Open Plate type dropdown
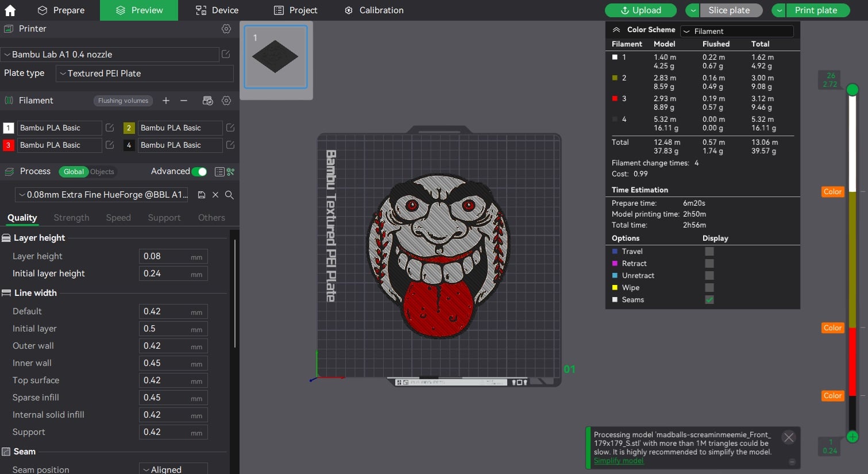 [x=145, y=74]
